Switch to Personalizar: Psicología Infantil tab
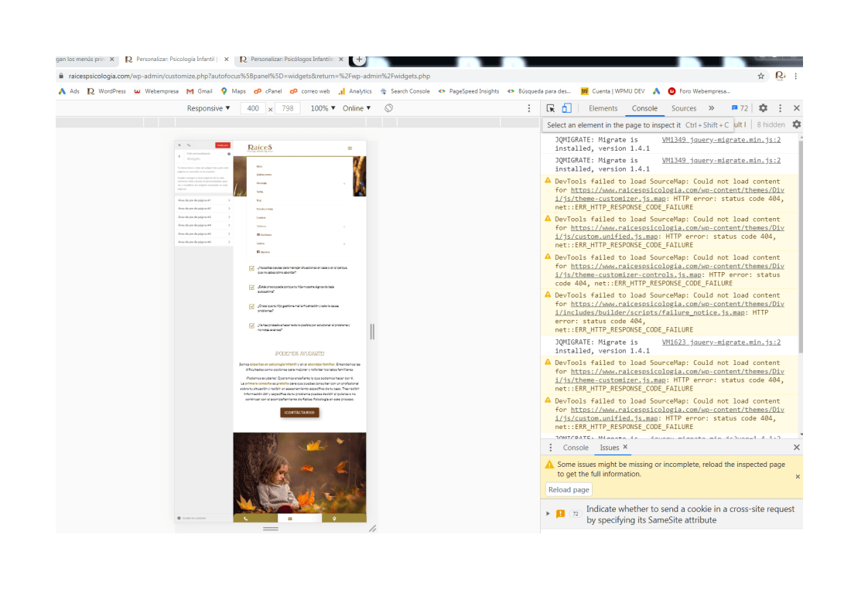This screenshot has height=613, width=868. tap(176, 60)
